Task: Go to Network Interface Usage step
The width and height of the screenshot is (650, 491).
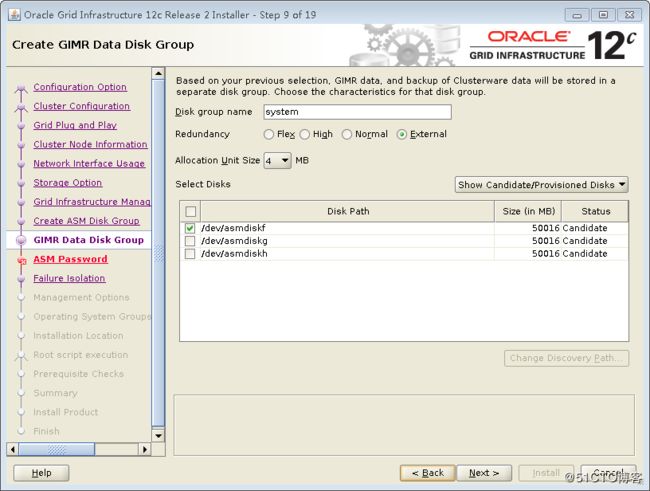Action: click(x=89, y=163)
